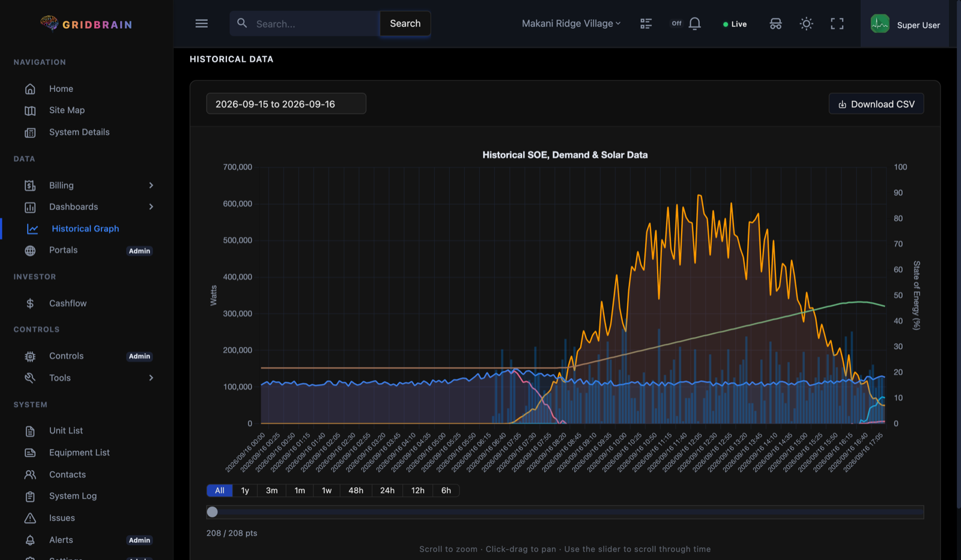Open Alerts bell in sidebar

30,540
